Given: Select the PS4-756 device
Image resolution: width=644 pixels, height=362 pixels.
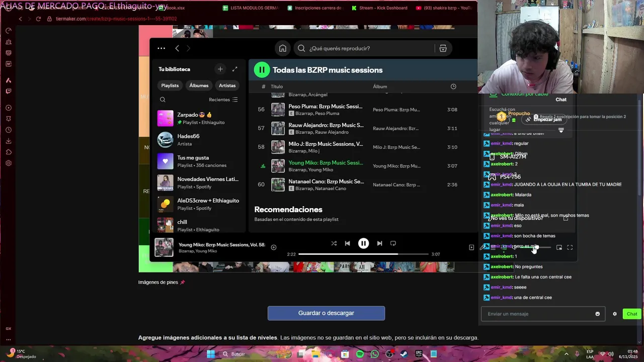Looking at the screenshot, I should click(505, 177).
